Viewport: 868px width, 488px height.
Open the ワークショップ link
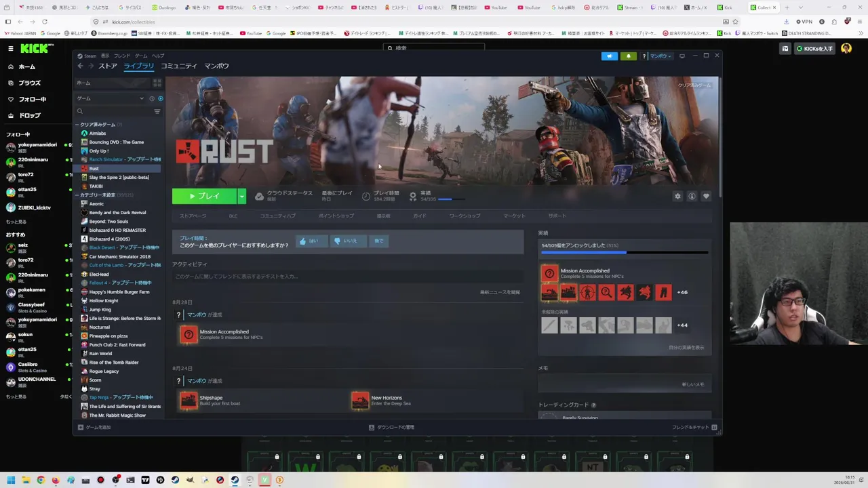[465, 216]
